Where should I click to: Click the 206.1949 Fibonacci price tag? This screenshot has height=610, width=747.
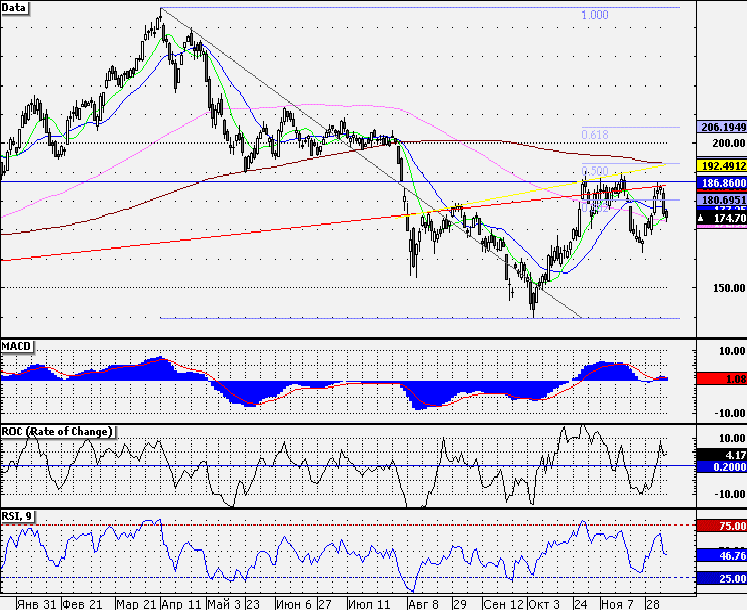722,127
